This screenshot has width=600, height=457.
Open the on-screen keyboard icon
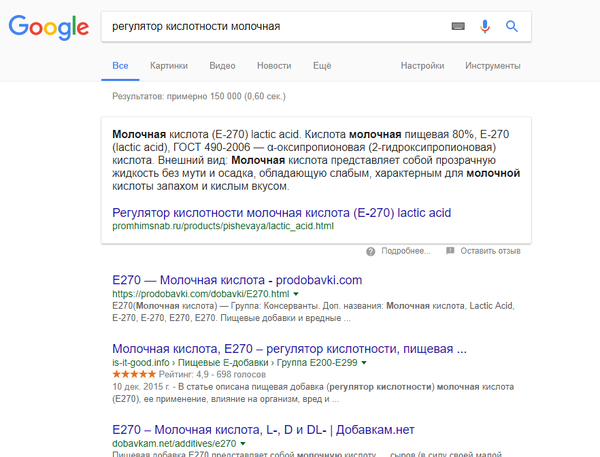tap(458, 26)
